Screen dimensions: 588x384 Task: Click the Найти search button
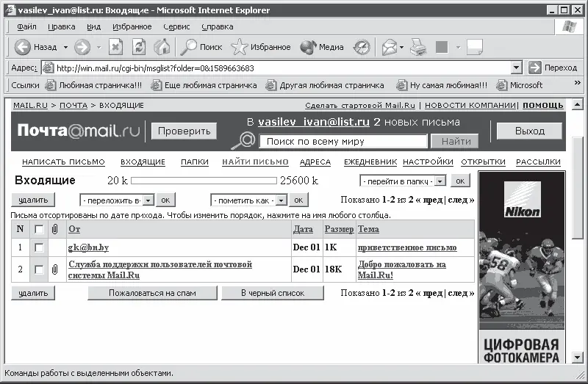[455, 141]
